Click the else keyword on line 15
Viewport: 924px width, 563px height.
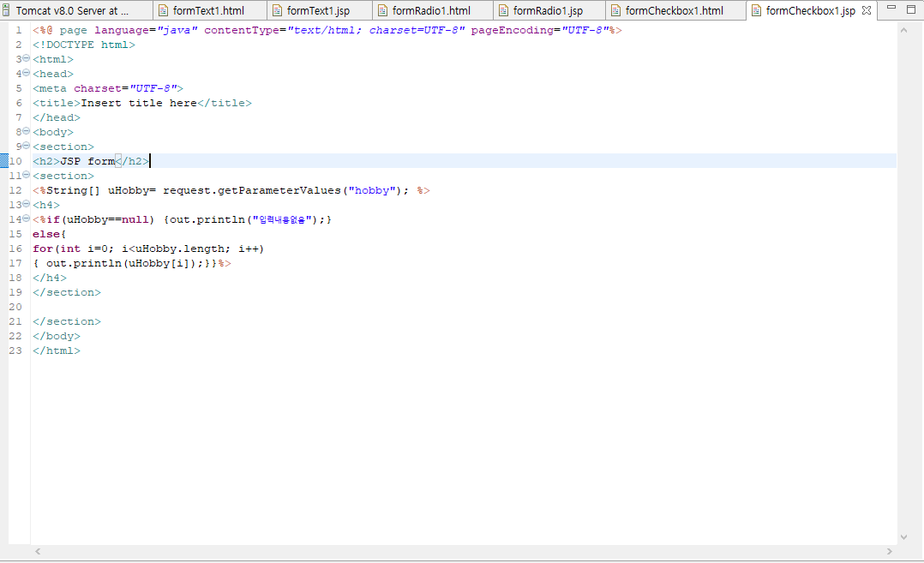(x=46, y=235)
